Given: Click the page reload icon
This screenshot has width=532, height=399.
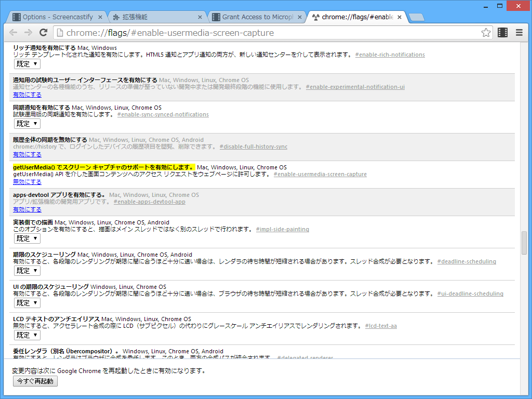Looking at the screenshot, I should (x=43, y=32).
